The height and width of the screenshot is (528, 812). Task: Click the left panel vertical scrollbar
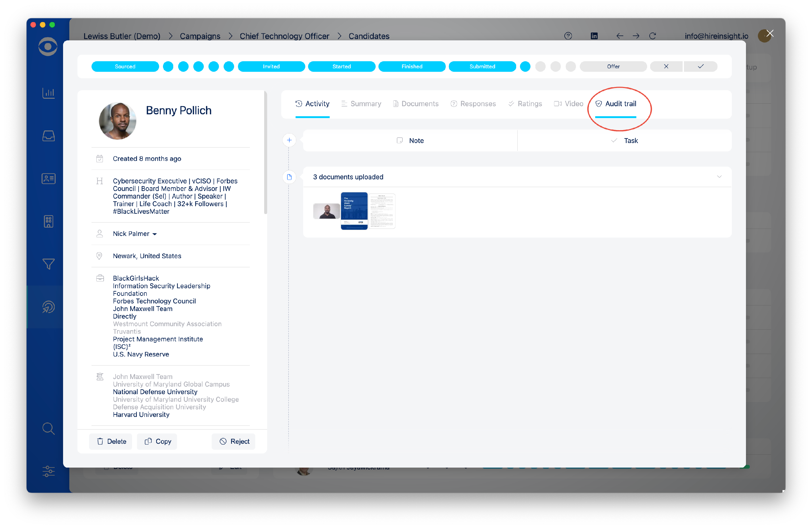click(x=266, y=152)
